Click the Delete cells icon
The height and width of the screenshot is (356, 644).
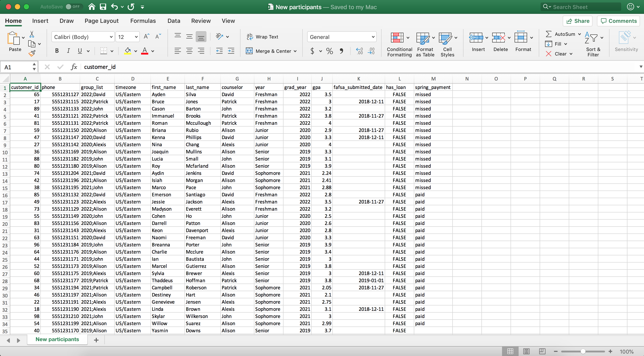pyautogui.click(x=498, y=38)
